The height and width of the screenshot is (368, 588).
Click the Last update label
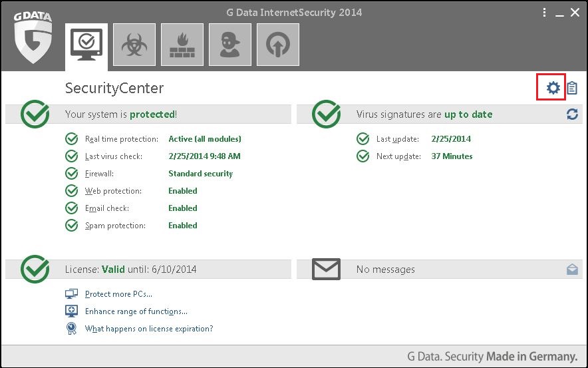tap(398, 139)
